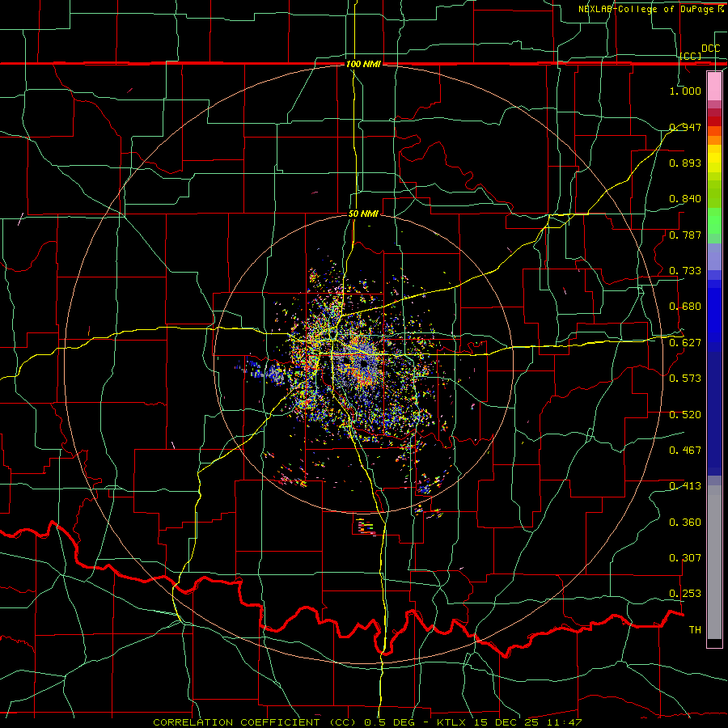Select the 0.947 legend value
The height and width of the screenshot is (728, 728).
click(685, 127)
